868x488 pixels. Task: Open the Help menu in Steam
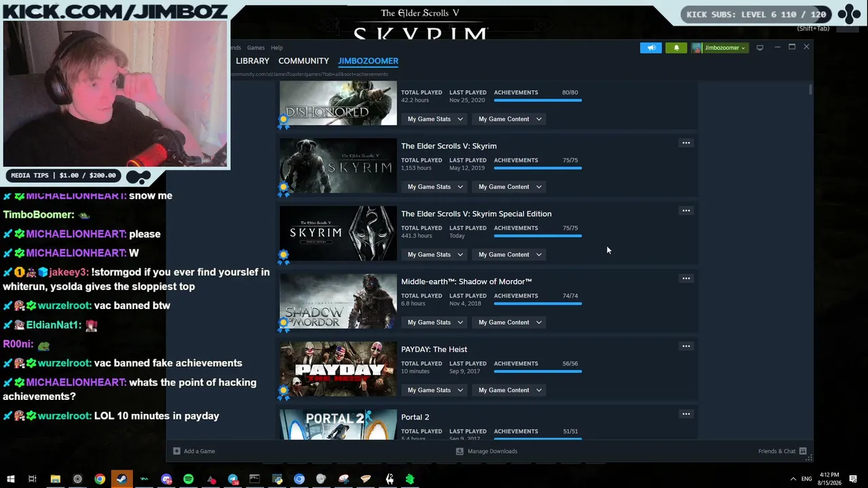point(277,47)
